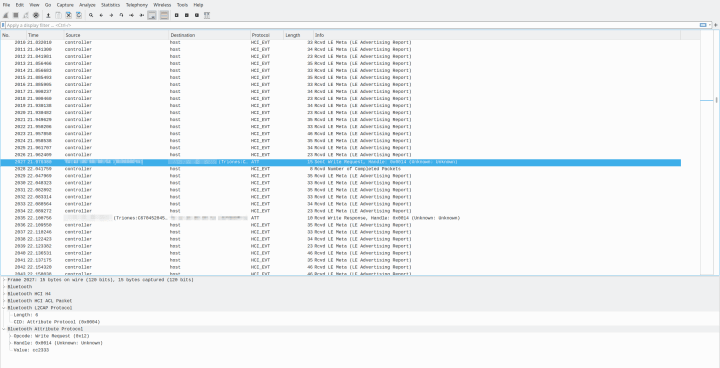
Task: Start capturing packets with the shark fin icon
Action: tap(6, 15)
